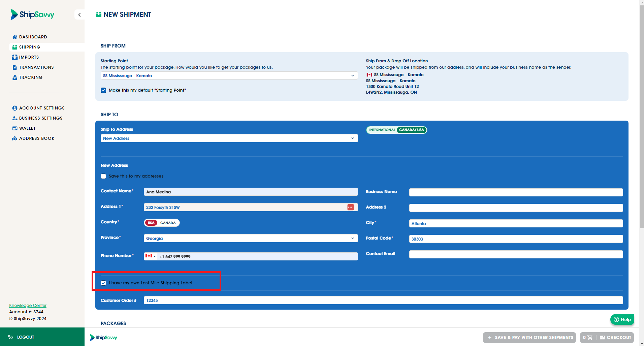Click the Business Name input field

516,192
